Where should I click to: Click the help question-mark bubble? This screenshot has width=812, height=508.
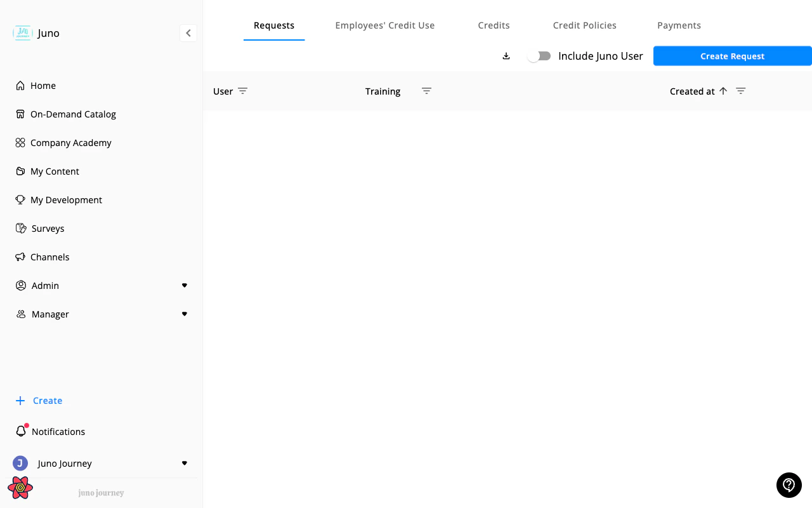click(789, 485)
